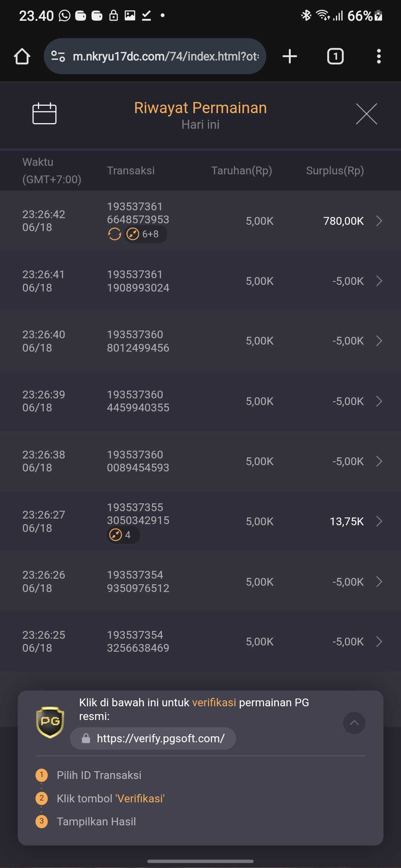Click the orange 'verifikasi' word
This screenshot has width=401, height=868.
(x=214, y=702)
